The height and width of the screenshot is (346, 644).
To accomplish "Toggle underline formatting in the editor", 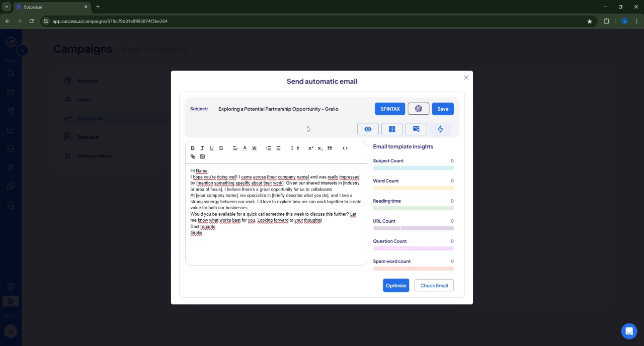I will [x=211, y=148].
